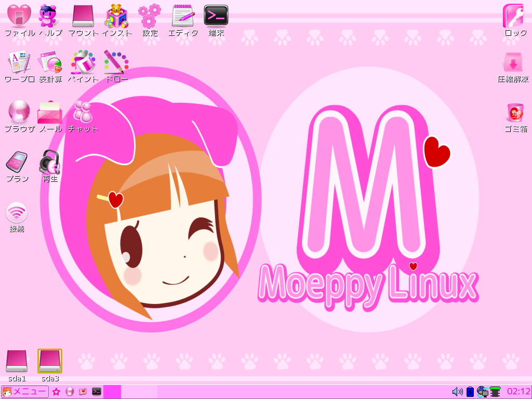Open the ワープロ word processor icon

(19, 62)
